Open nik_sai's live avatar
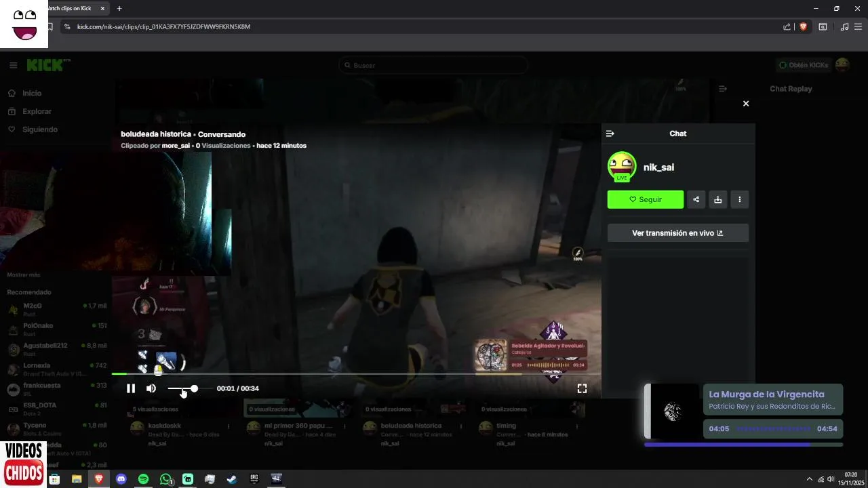868x488 pixels. [x=622, y=167]
